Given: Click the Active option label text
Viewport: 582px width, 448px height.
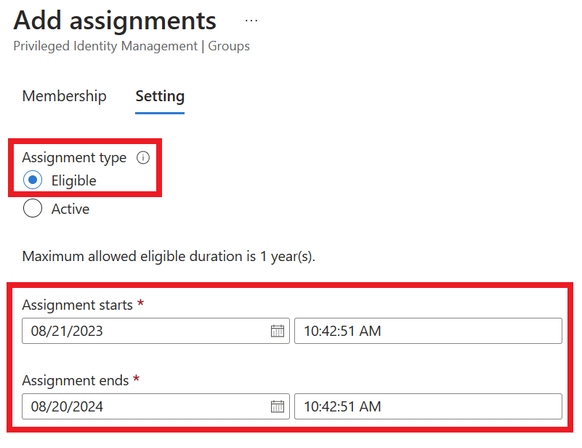Looking at the screenshot, I should pyautogui.click(x=71, y=209).
